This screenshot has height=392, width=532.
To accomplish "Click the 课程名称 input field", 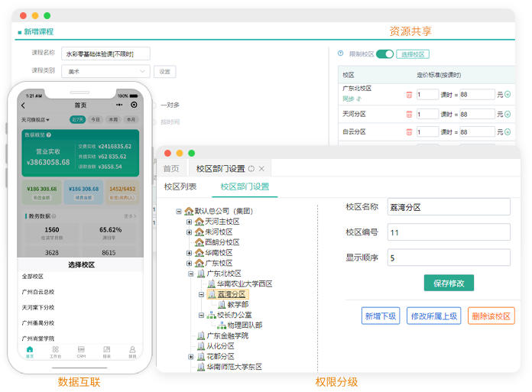I will point(105,53).
